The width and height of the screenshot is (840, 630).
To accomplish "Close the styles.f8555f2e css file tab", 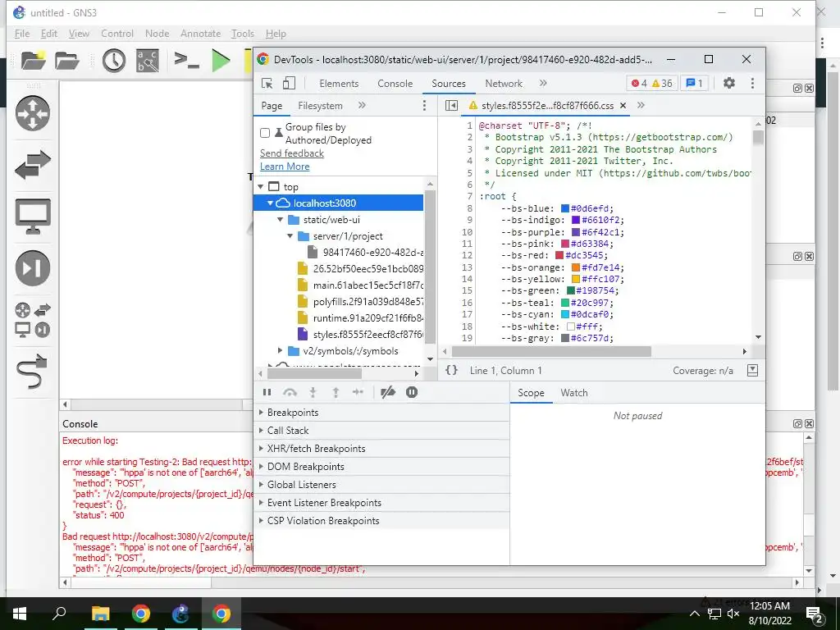I will click(x=623, y=106).
